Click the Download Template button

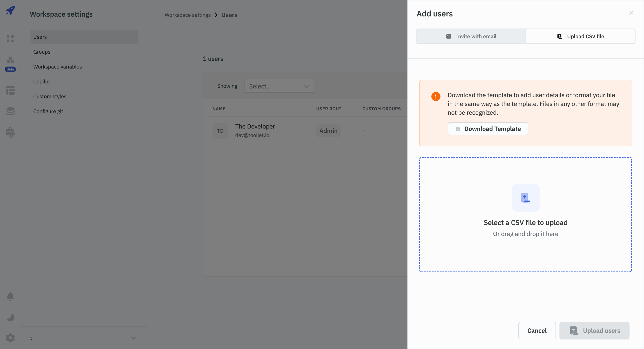click(488, 129)
